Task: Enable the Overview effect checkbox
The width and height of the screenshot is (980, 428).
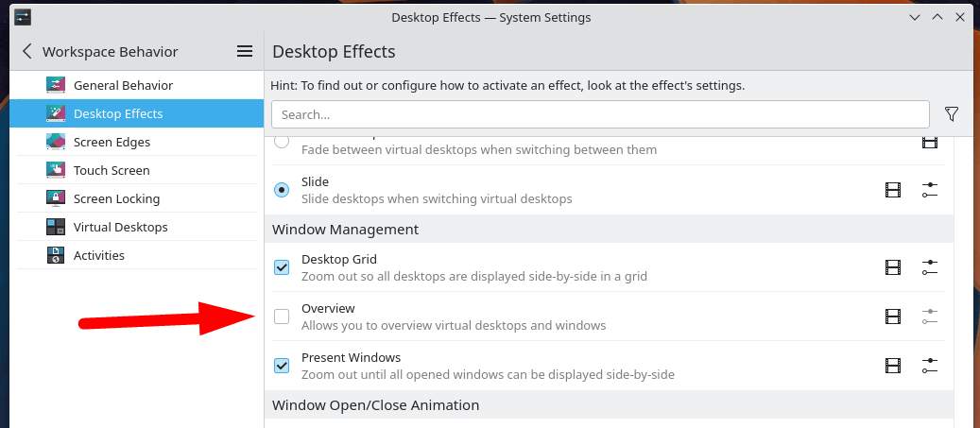Action: click(x=282, y=317)
